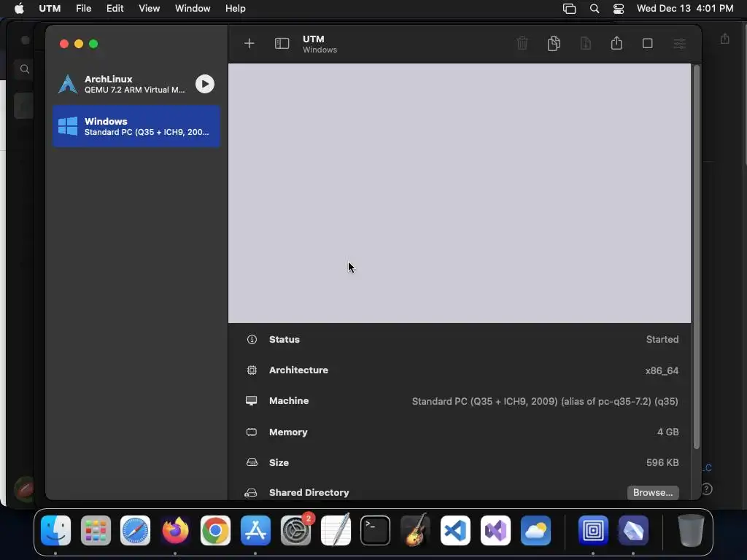This screenshot has width=747, height=560.
Task: Click the details pane vertical scrollbar
Action: tap(697, 257)
